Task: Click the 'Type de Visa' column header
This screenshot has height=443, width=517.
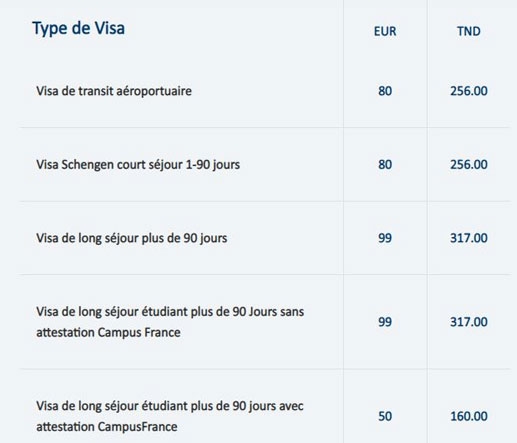Action: click(x=79, y=28)
